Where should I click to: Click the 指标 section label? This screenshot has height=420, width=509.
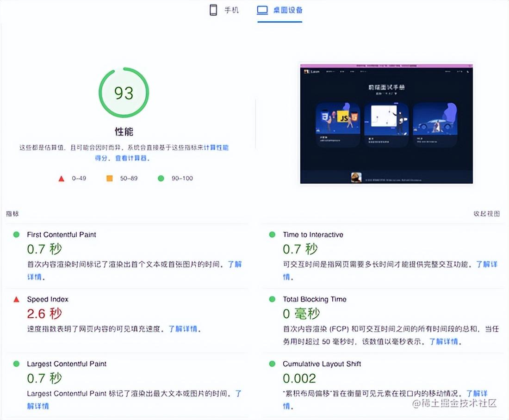(12, 214)
